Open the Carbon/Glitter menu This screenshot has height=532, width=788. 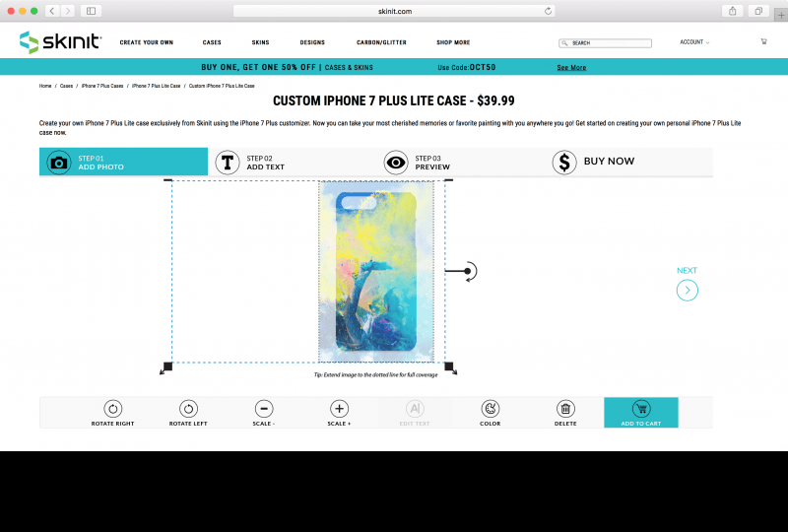(x=381, y=42)
